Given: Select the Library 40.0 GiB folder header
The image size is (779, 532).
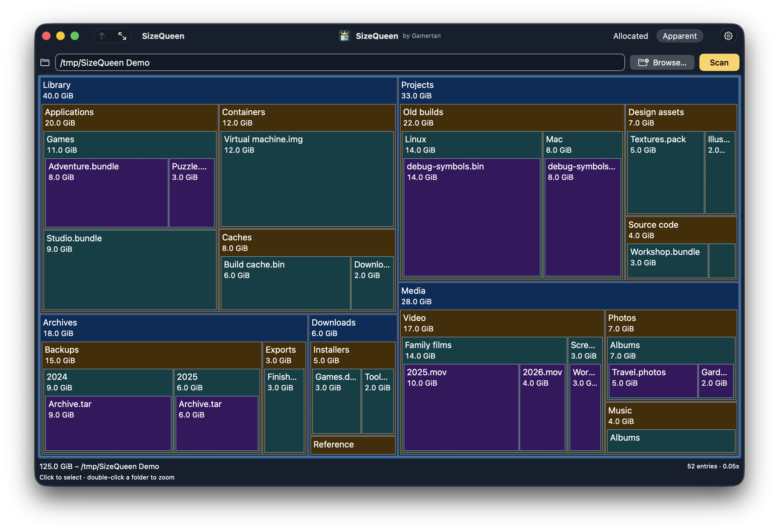Looking at the screenshot, I should [x=219, y=90].
